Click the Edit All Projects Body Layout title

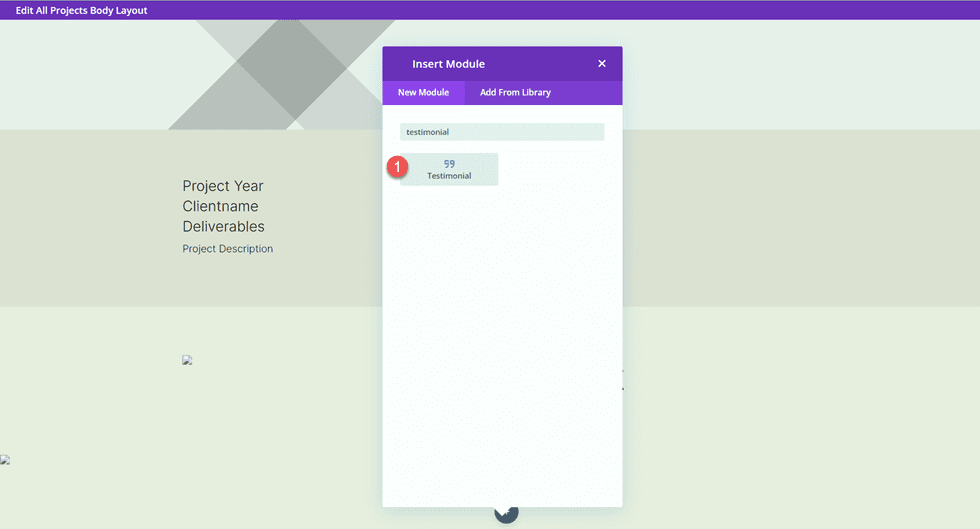click(81, 10)
